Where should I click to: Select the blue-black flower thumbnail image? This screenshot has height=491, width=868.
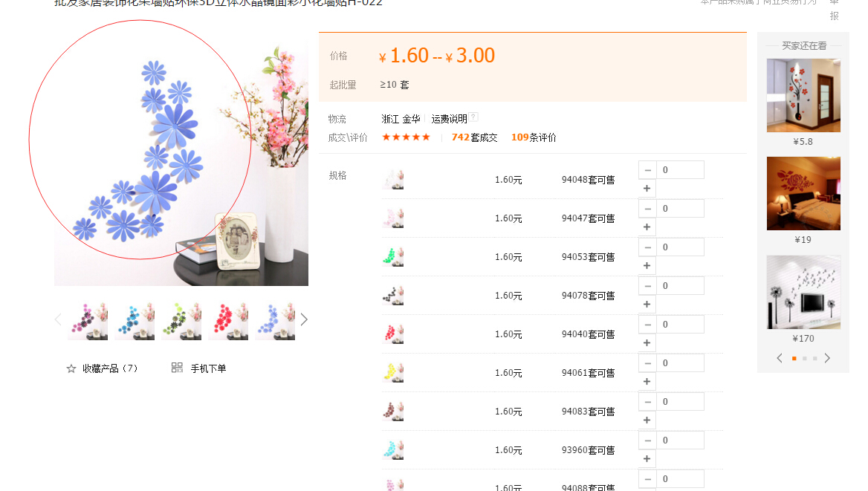tap(135, 321)
